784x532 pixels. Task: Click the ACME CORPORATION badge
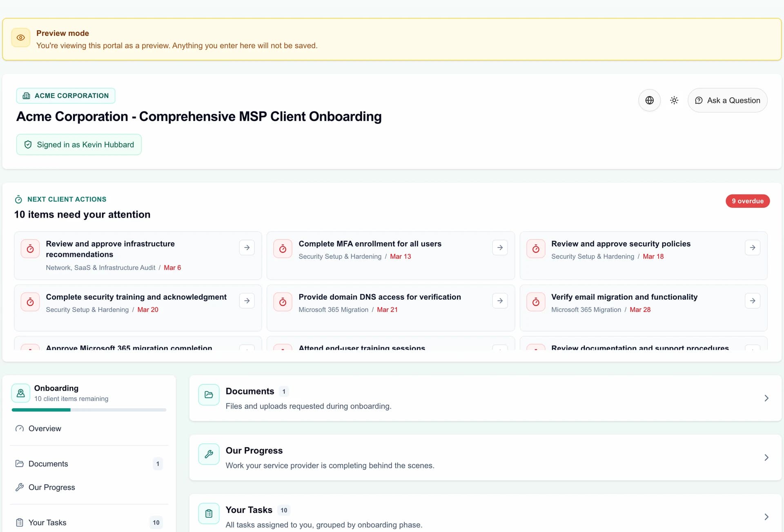(x=66, y=96)
